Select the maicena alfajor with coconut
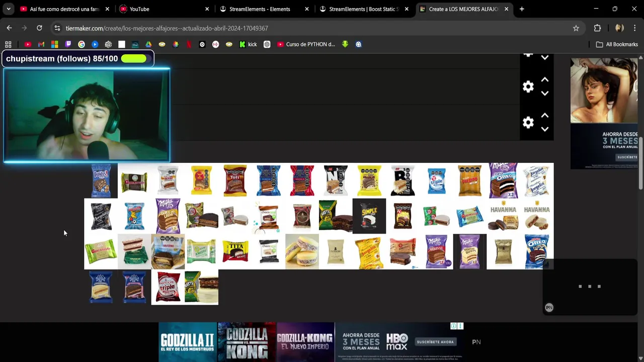The height and width of the screenshot is (362, 644). 302,251
